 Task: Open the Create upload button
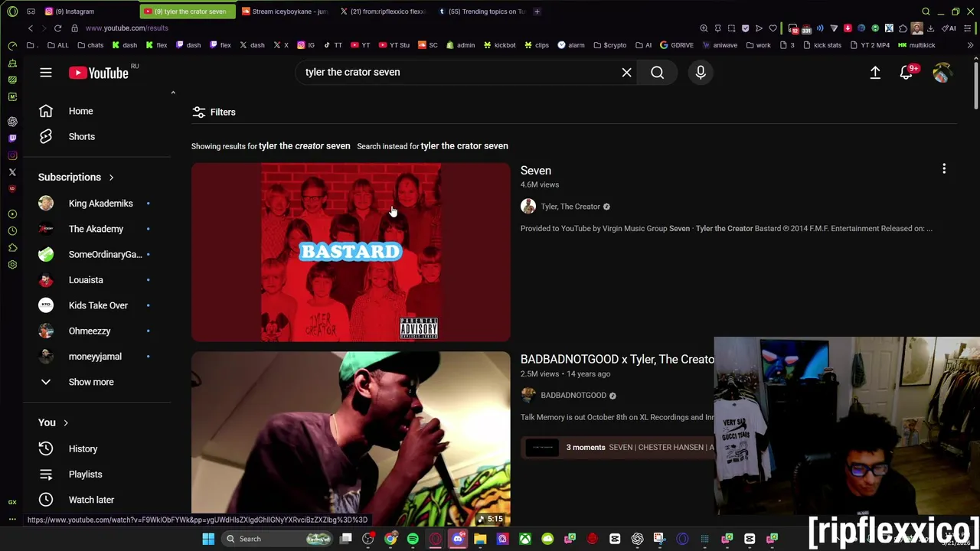(875, 72)
